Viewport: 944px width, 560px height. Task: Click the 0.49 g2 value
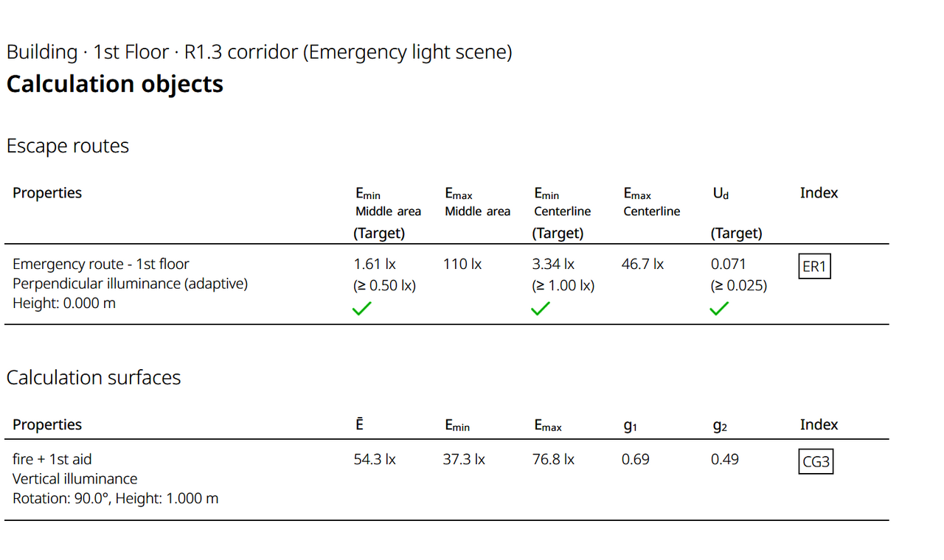(x=724, y=459)
